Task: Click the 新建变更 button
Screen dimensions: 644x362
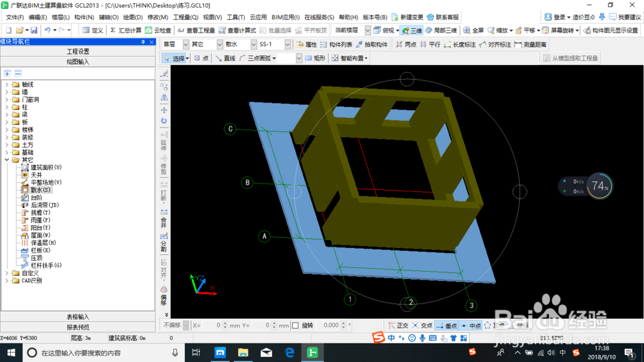Action: point(408,17)
